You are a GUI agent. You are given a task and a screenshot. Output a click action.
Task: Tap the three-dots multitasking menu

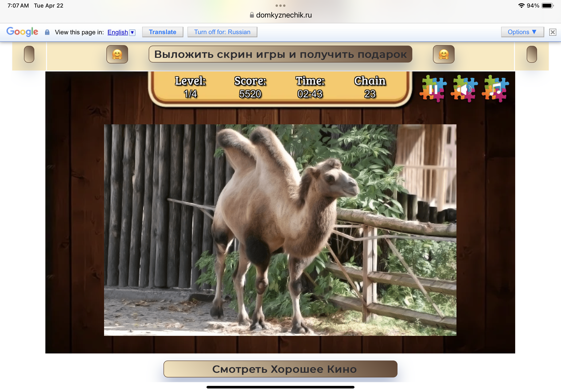(280, 5)
